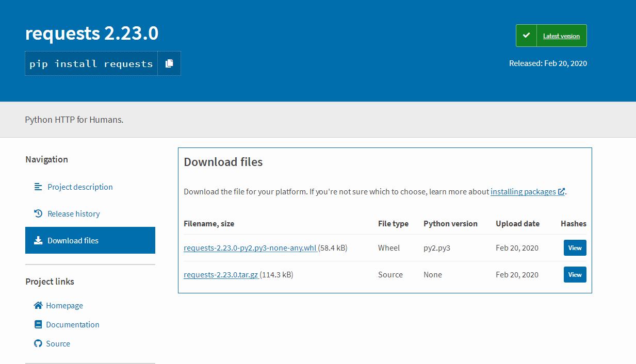View hashes for the wheel file
Image resolution: width=636 pixels, height=364 pixels.
[x=575, y=247]
